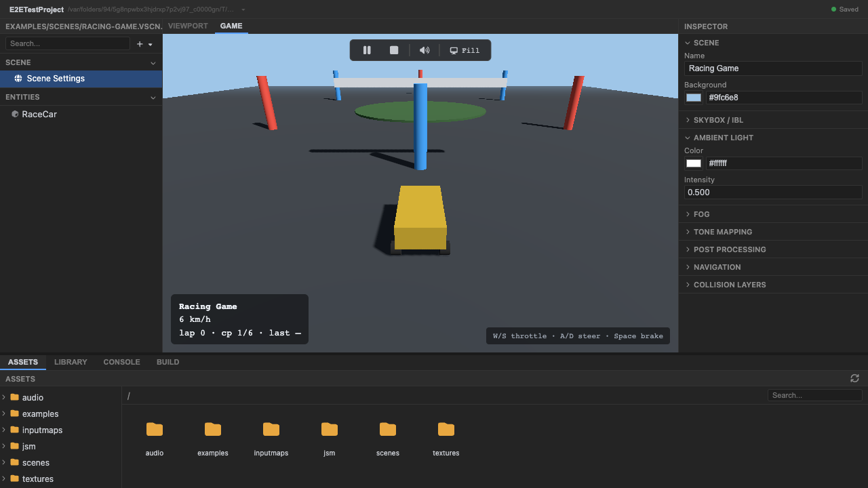Viewport: 868px width, 488px height.
Task: Switch to the VIEWPORT tab
Action: 188,26
